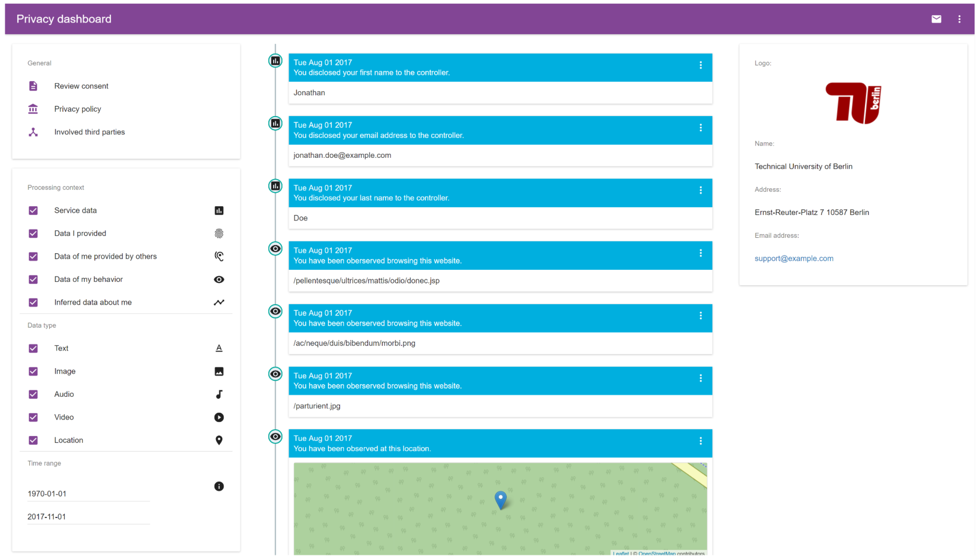This screenshot has width=980, height=558.
Task: Click timeline marker for email address entry
Action: click(275, 123)
